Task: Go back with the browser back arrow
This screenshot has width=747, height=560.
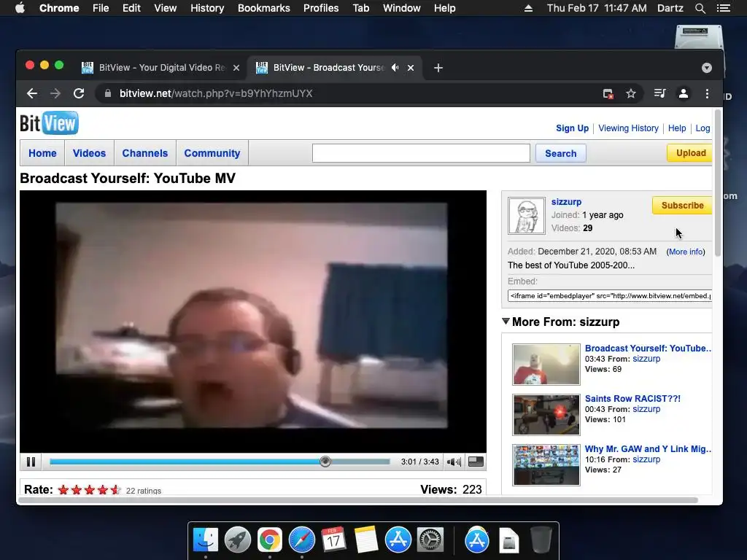Action: 32,93
